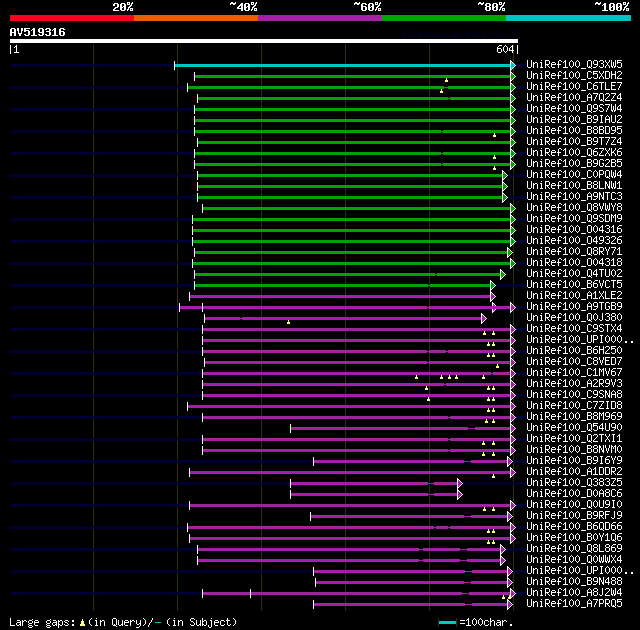Select the UniRef100_Q8VWY8 label
Image resolution: width=640 pixels, height=630 pixels.
point(574,208)
